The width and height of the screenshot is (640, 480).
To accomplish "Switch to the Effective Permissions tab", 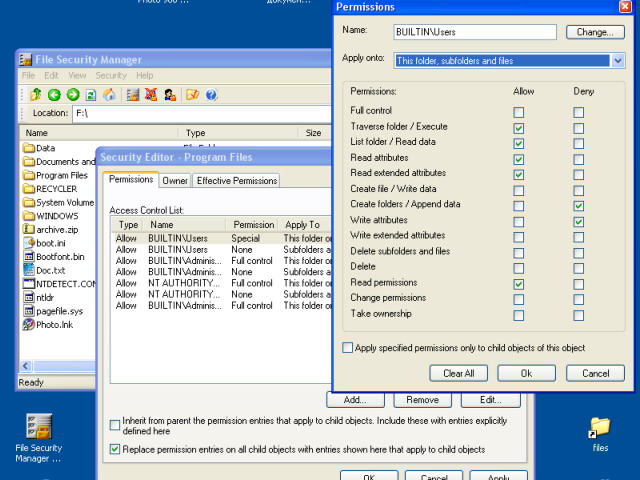I will [x=237, y=181].
